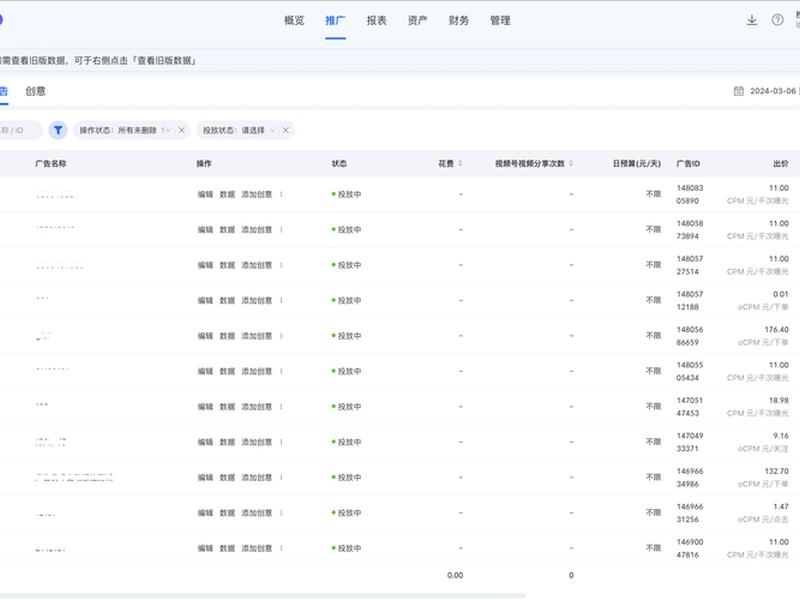The width and height of the screenshot is (800, 600).
Task: Click the calendar icon beside 2024-03-06
Action: (x=738, y=91)
